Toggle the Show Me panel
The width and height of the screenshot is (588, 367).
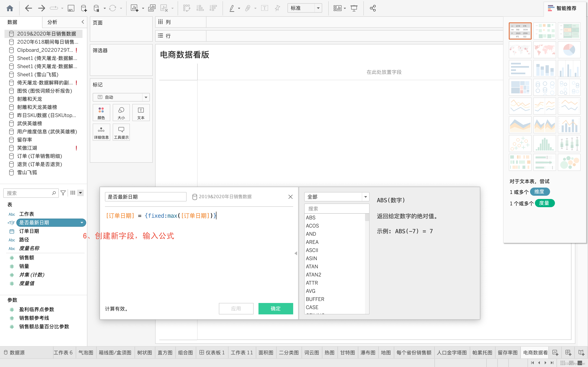click(x=562, y=8)
